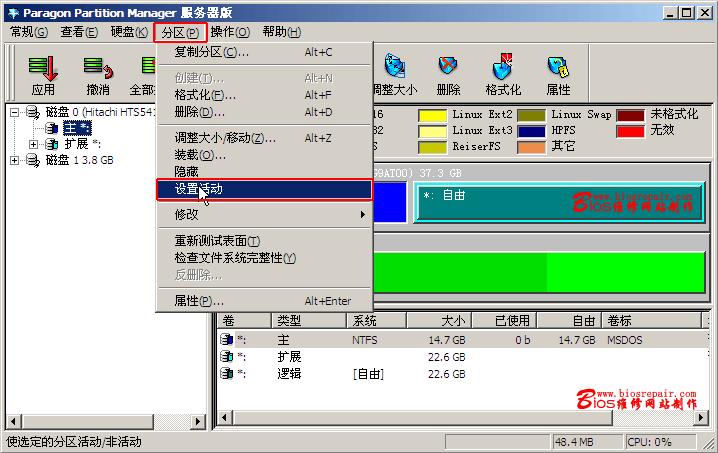
Task: Click the Delete (删除) toolbar icon
Action: click(x=448, y=65)
